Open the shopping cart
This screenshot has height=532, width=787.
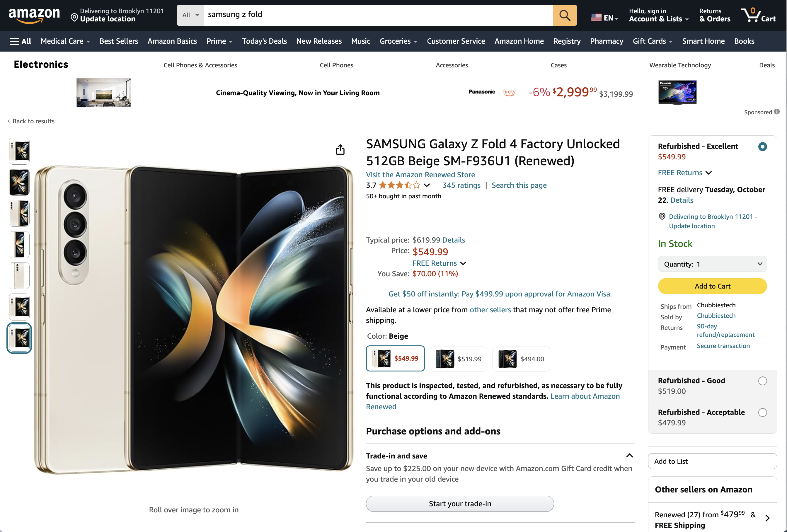pos(758,15)
